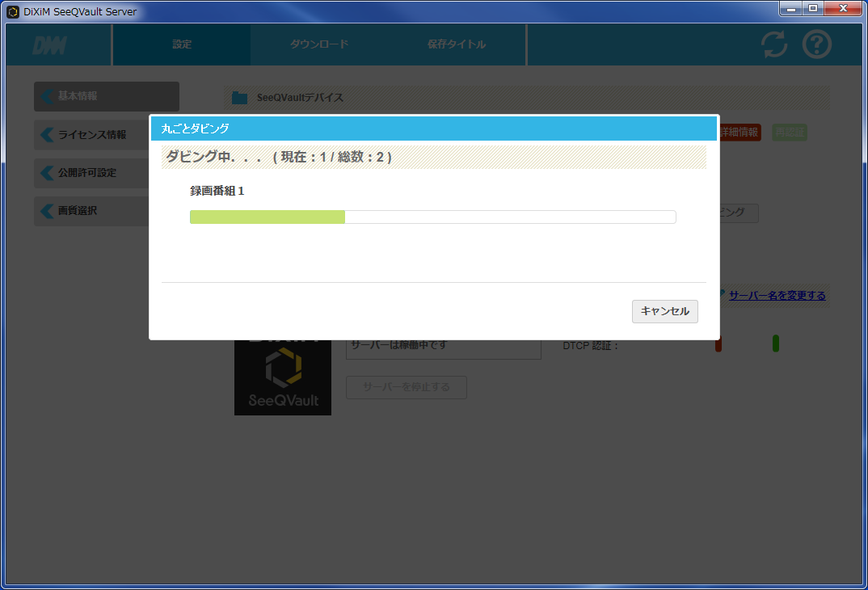The height and width of the screenshot is (590, 868).
Task: Cancel dubbing with the キャンセル button
Action: tap(665, 312)
